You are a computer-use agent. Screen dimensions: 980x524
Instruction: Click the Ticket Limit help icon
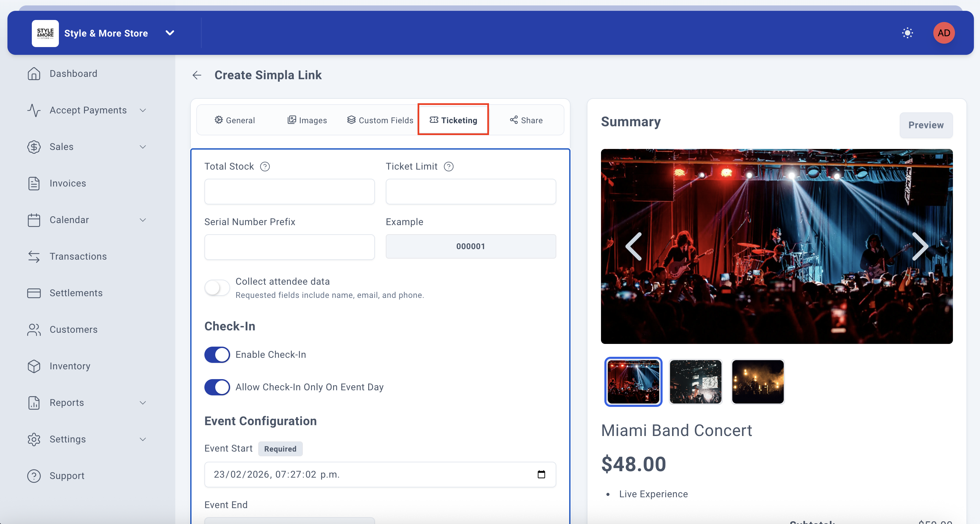coord(448,166)
